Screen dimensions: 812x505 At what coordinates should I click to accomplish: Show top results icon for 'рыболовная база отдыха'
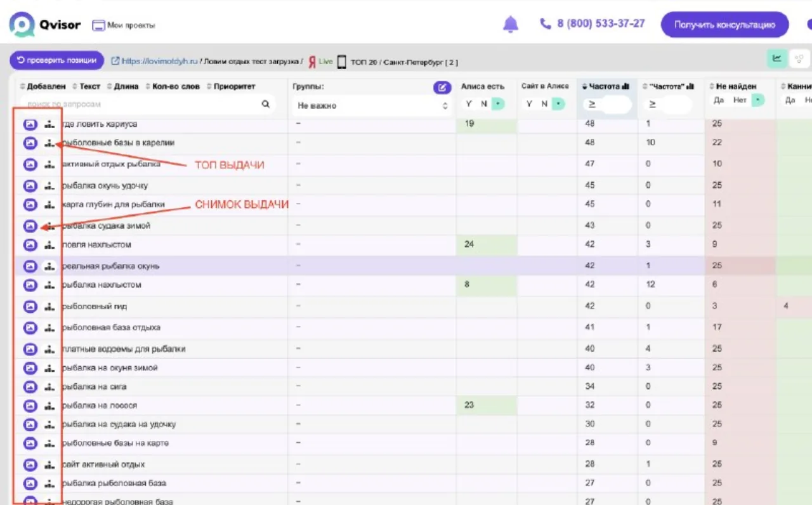49,328
